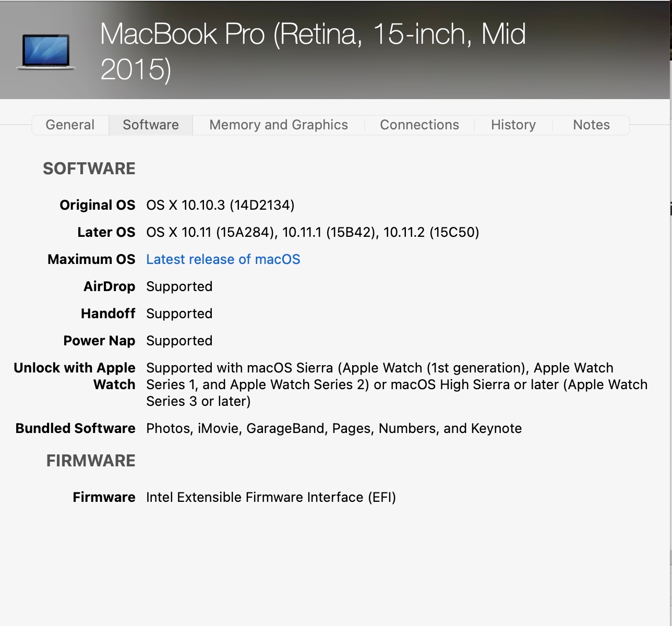672x626 pixels.
Task: Click the Later OS label
Action: click(106, 232)
